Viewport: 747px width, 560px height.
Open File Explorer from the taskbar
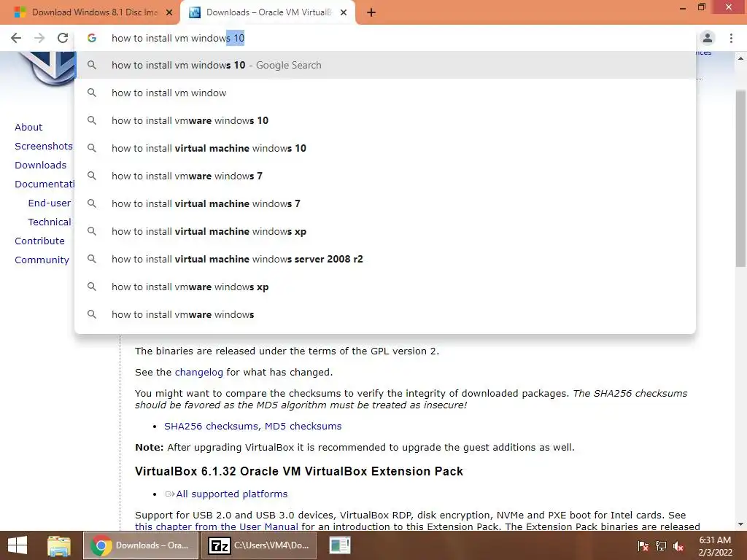(x=59, y=545)
